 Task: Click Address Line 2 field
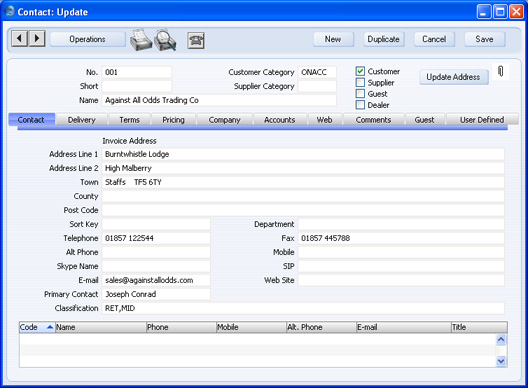point(303,168)
